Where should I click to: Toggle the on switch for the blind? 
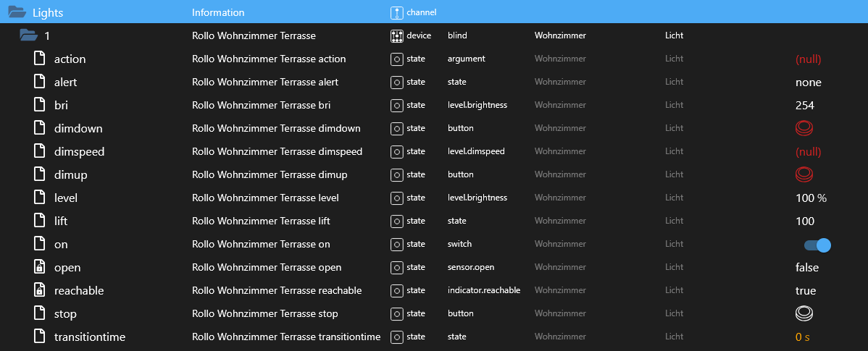pyautogui.click(x=817, y=245)
